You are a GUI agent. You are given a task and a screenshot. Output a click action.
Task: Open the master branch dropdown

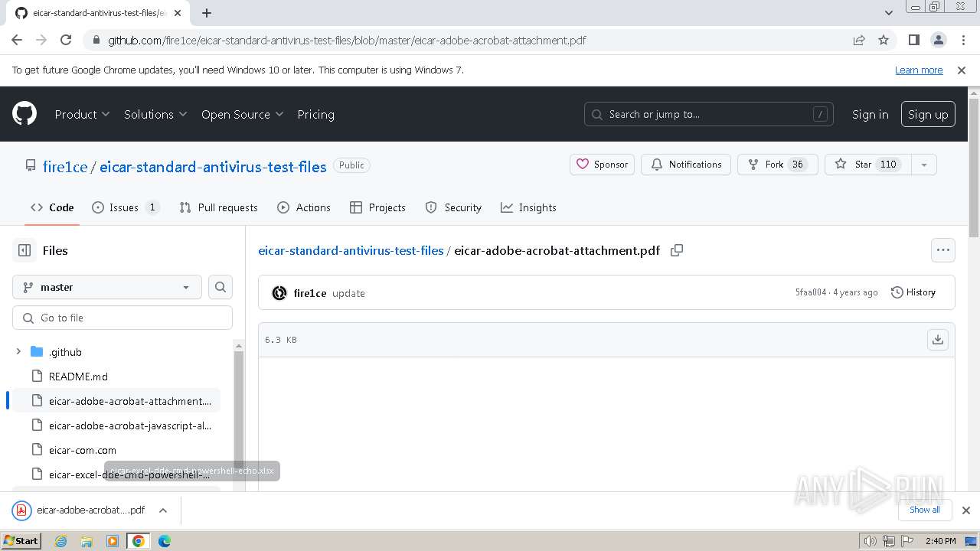tap(107, 287)
